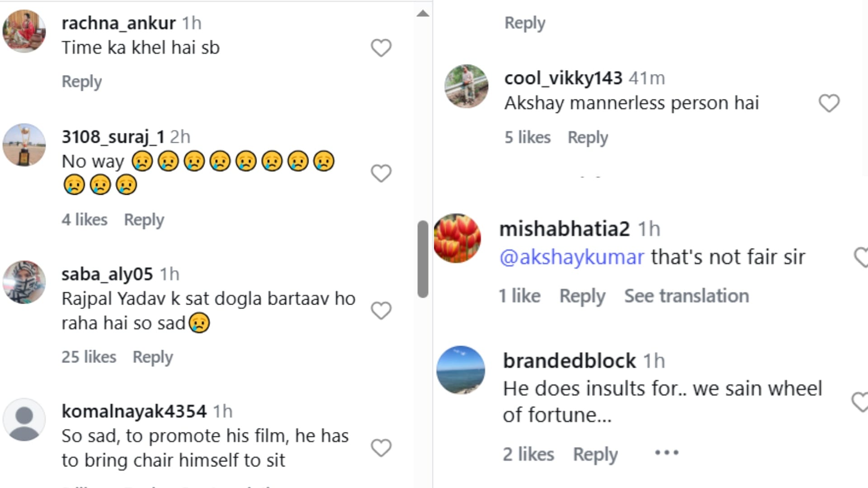Screen dimensions: 868x488
Task: Open komalnayak4354's default avatar
Action: pyautogui.click(x=24, y=419)
